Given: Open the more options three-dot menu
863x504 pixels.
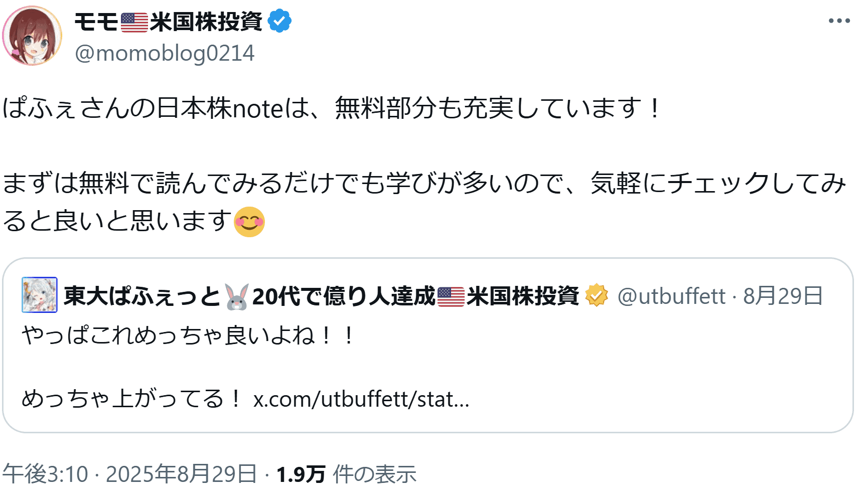Looking at the screenshot, I should pos(839,21).
